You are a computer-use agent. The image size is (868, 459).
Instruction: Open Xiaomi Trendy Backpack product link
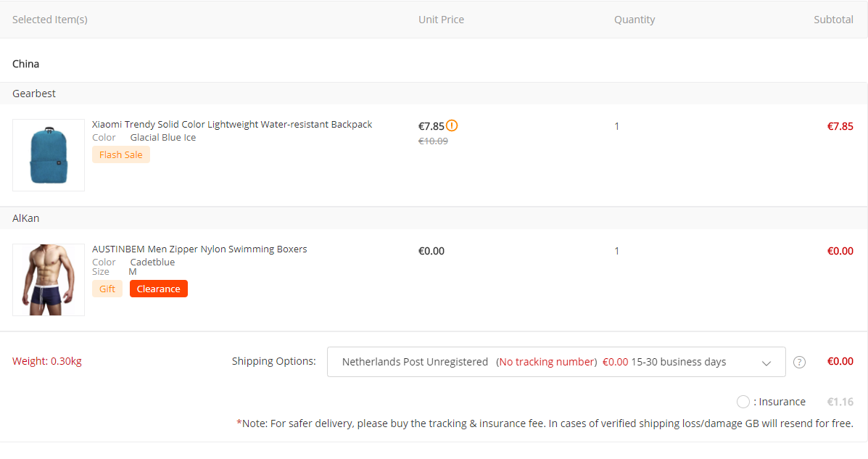232,125
